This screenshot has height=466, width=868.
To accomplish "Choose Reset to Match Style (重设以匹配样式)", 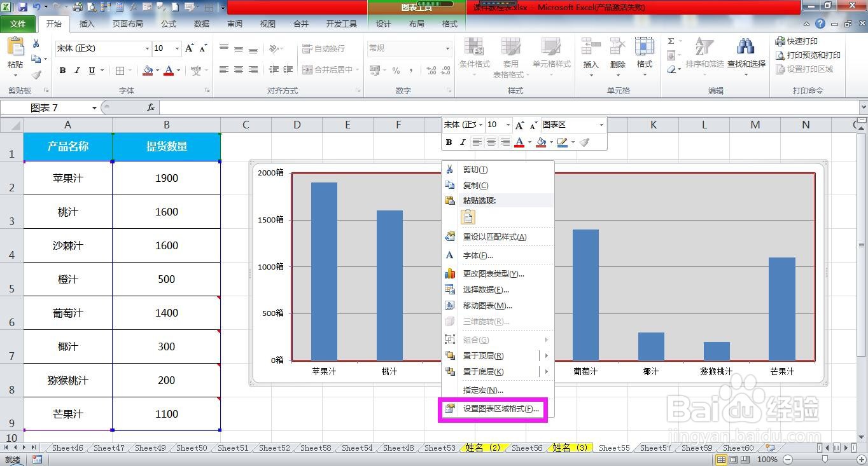I will coord(498,237).
